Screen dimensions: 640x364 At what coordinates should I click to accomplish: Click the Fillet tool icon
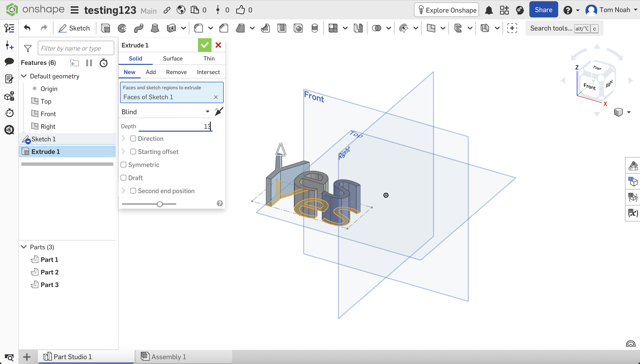click(198, 28)
